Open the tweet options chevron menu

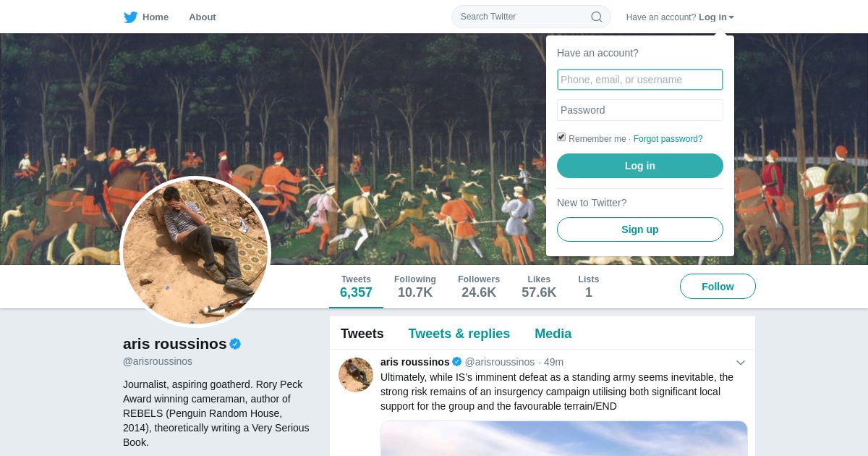tap(740, 363)
